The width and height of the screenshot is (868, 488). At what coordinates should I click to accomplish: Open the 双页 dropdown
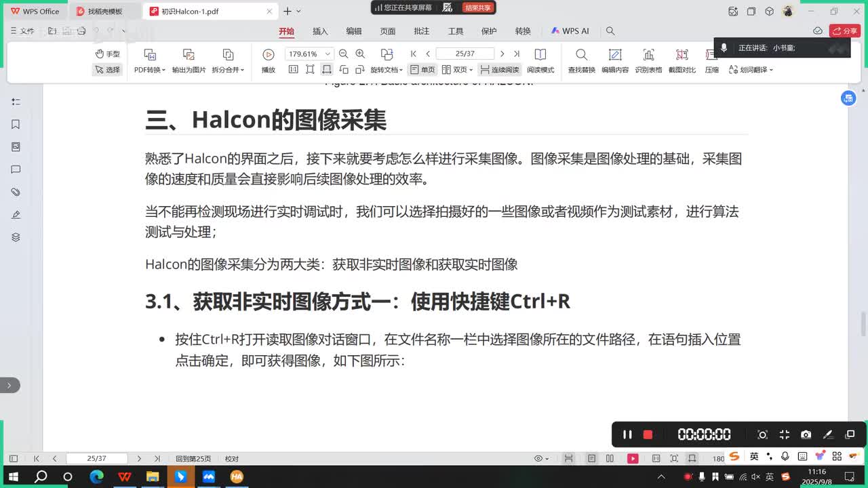(x=457, y=70)
